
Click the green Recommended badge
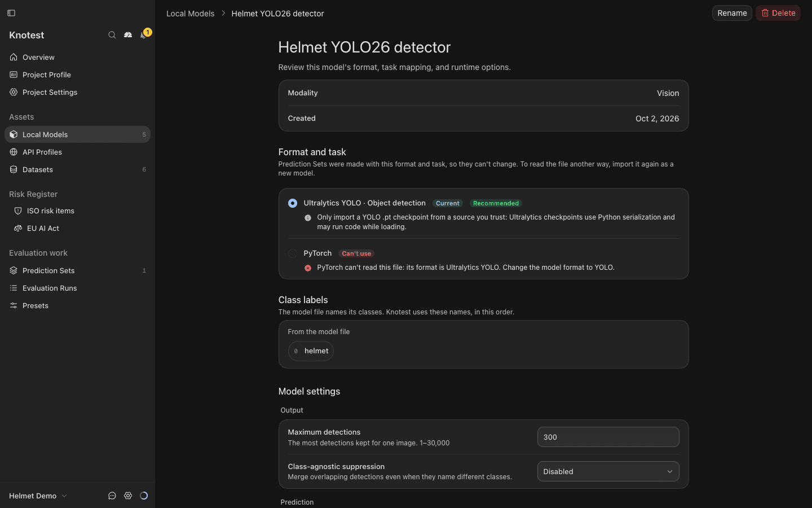click(496, 203)
